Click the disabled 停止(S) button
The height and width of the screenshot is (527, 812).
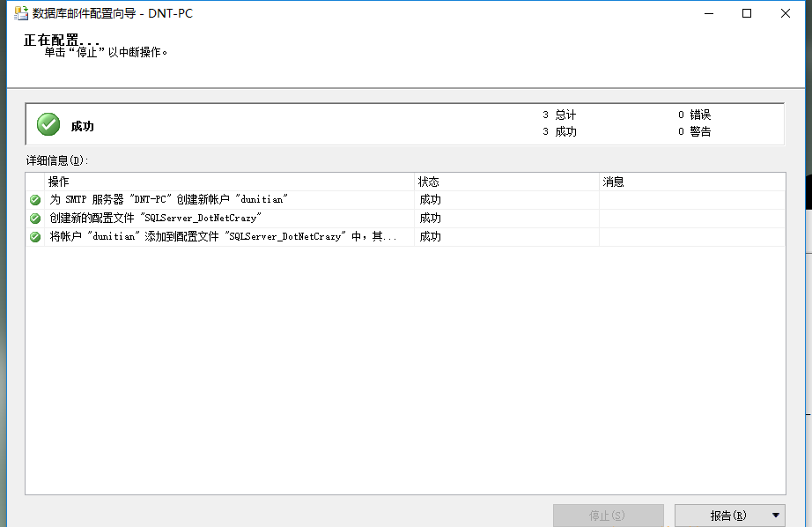point(609,515)
